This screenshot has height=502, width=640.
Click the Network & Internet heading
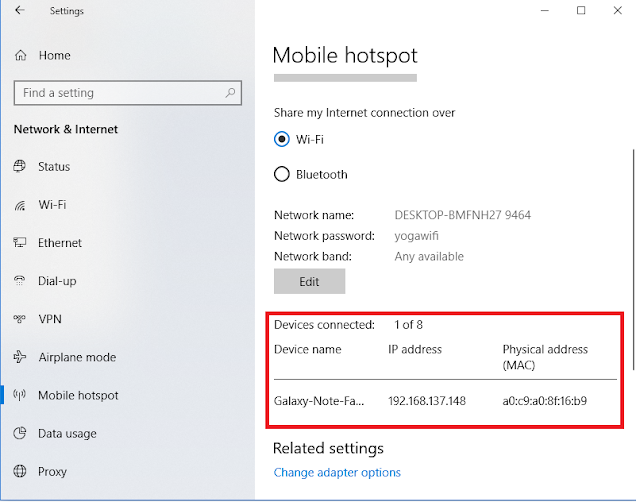(66, 129)
